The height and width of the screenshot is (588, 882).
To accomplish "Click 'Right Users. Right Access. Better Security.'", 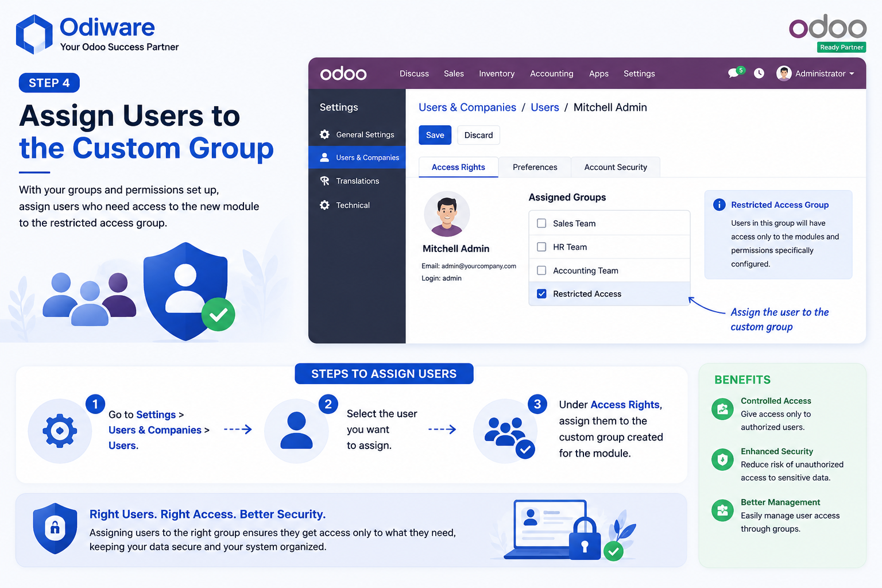I will pyautogui.click(x=207, y=514).
